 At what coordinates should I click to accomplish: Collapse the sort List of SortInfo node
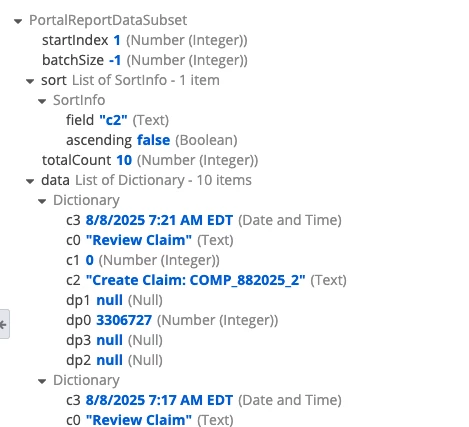30,81
